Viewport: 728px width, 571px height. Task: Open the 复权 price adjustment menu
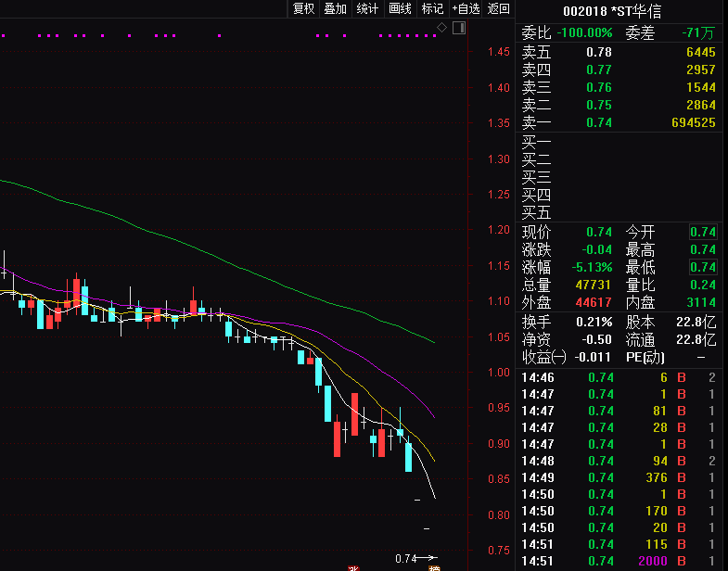pos(303,8)
